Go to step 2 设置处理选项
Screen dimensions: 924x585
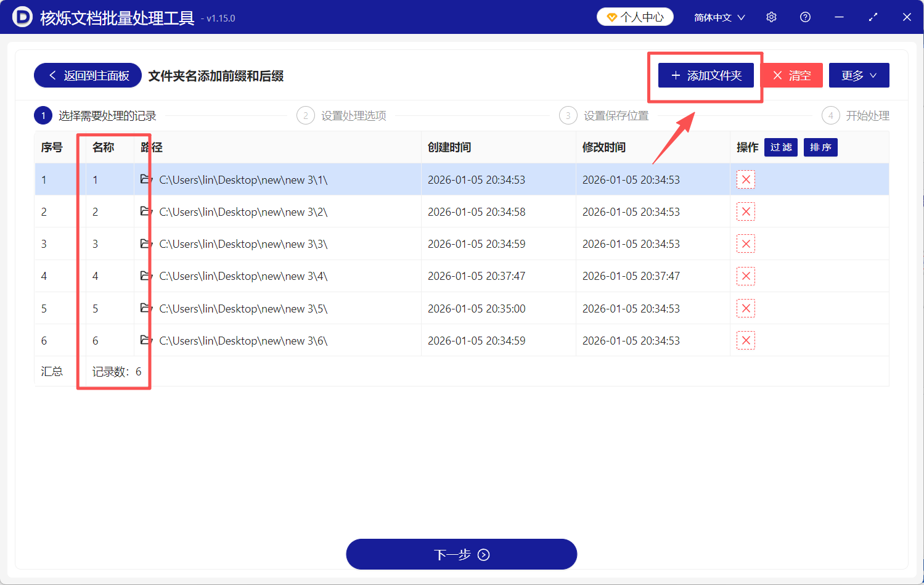click(x=343, y=116)
